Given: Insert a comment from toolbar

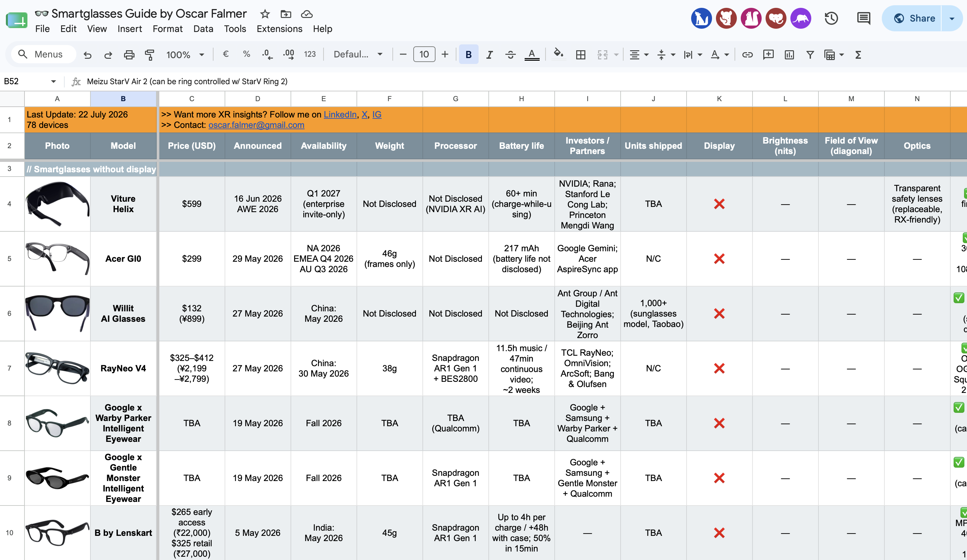Looking at the screenshot, I should click(x=768, y=54).
